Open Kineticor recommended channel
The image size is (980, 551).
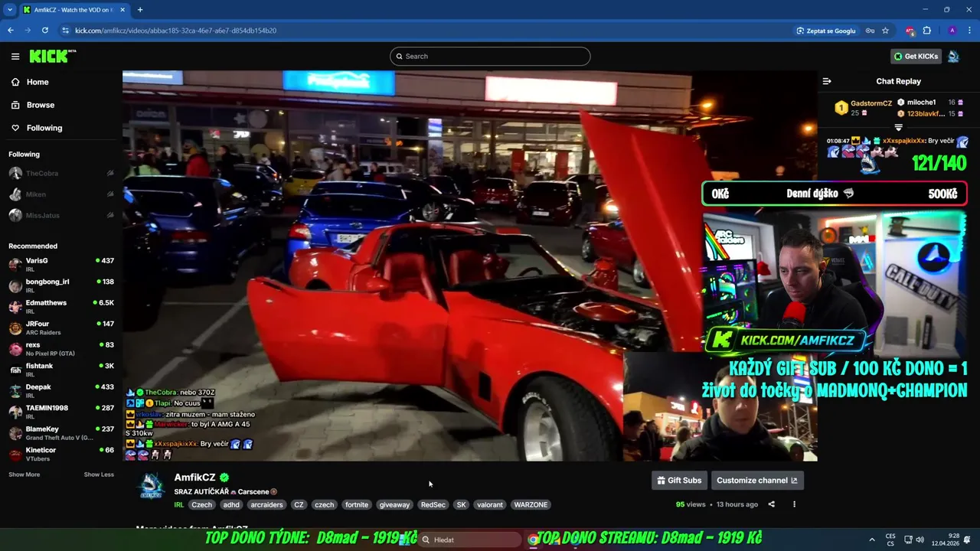[61, 454]
